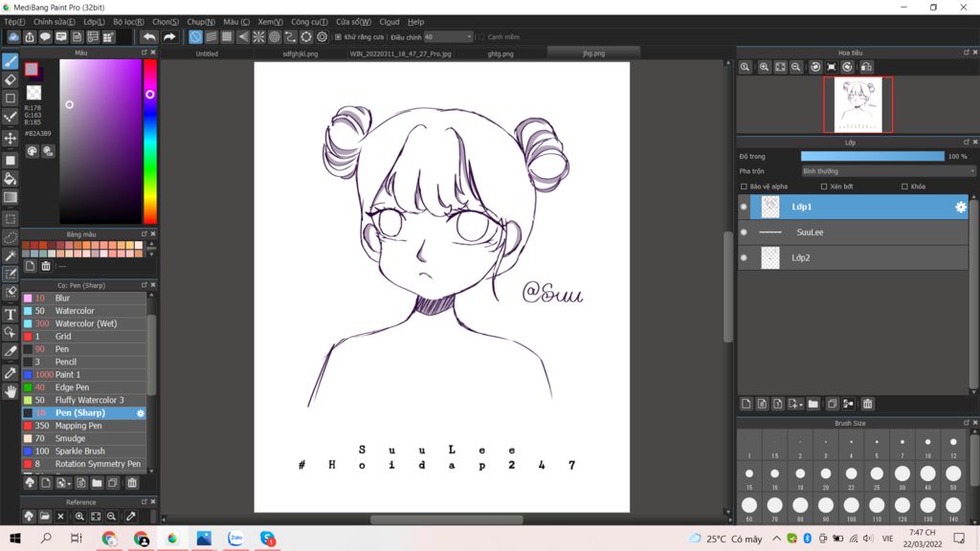Click the Redo arrow in toolbar

(169, 37)
